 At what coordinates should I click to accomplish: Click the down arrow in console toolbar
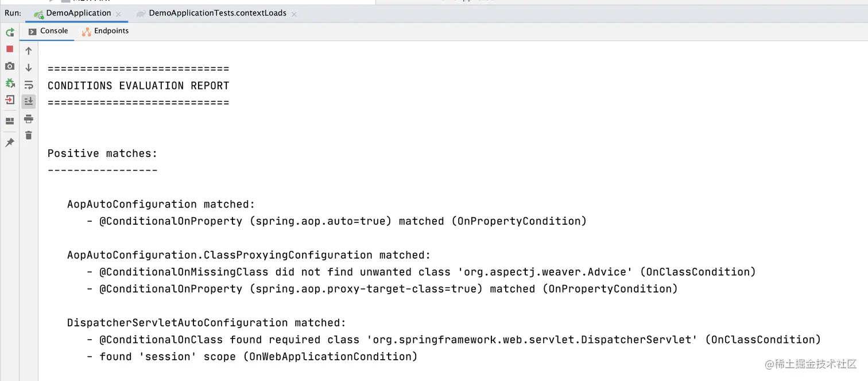(x=29, y=68)
